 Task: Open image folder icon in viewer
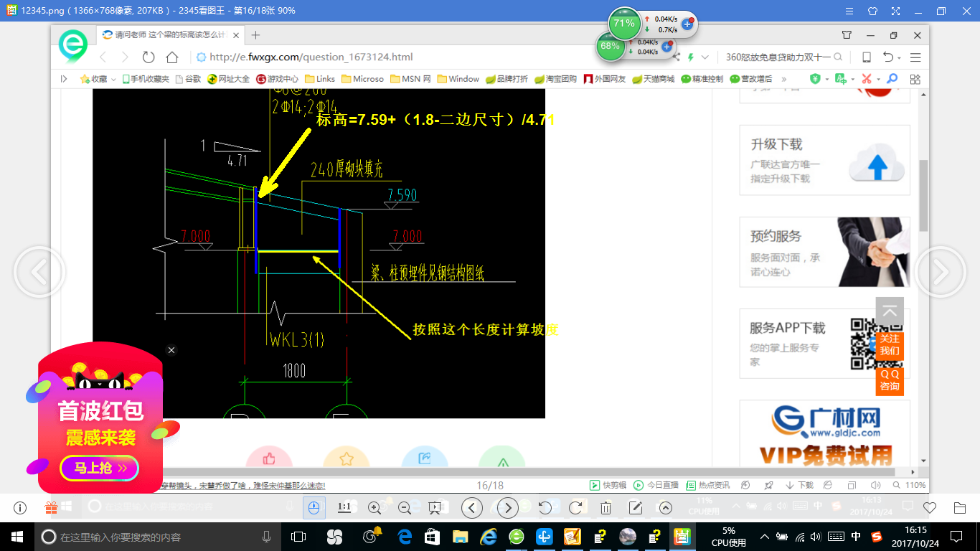(960, 508)
